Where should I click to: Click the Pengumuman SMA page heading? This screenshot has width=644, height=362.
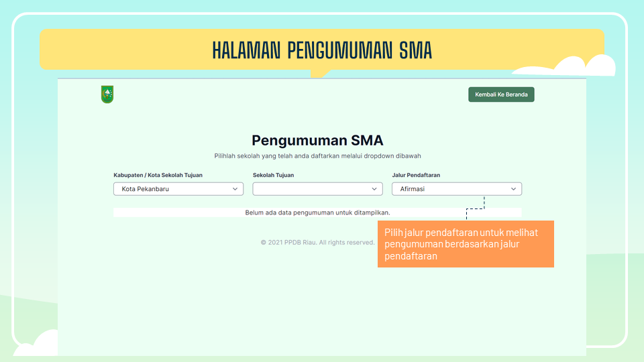point(317,140)
